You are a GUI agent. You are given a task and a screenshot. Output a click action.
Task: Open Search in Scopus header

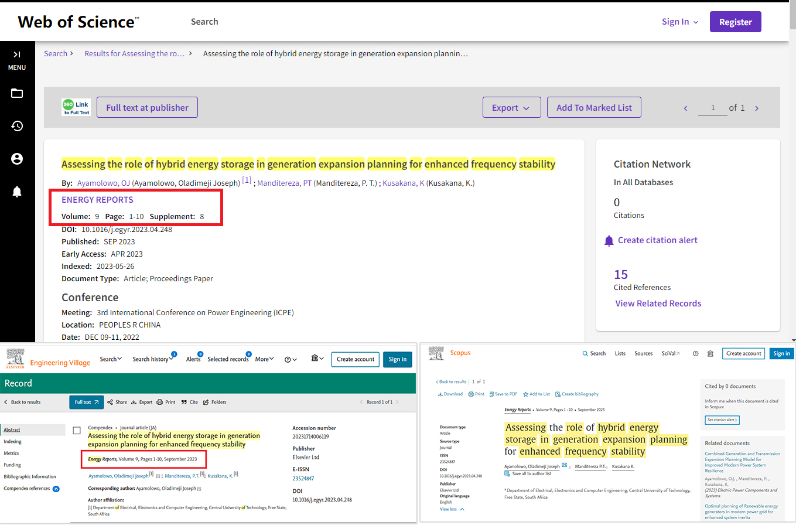(594, 353)
